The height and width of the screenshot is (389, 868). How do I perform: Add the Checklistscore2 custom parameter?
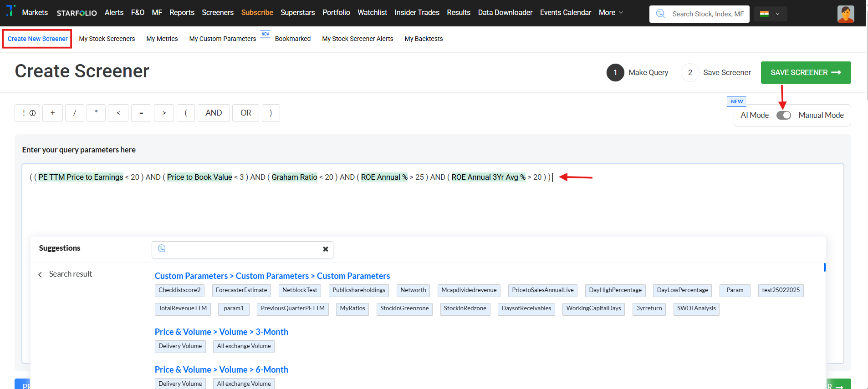pos(179,290)
